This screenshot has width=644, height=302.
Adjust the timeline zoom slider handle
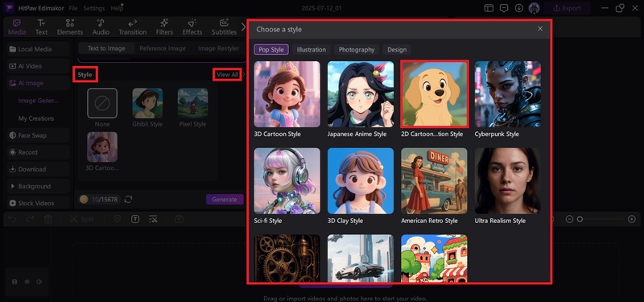click(x=580, y=219)
